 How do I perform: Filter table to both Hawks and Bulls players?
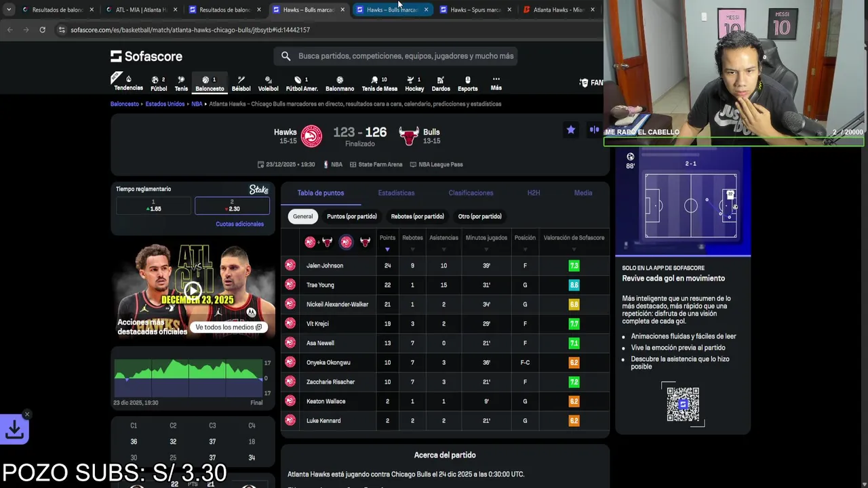tap(318, 242)
